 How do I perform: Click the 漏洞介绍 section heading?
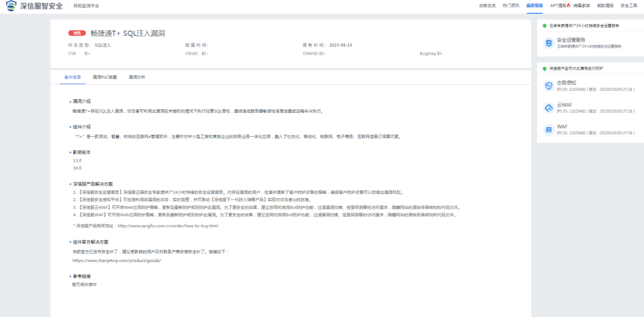pos(82,101)
